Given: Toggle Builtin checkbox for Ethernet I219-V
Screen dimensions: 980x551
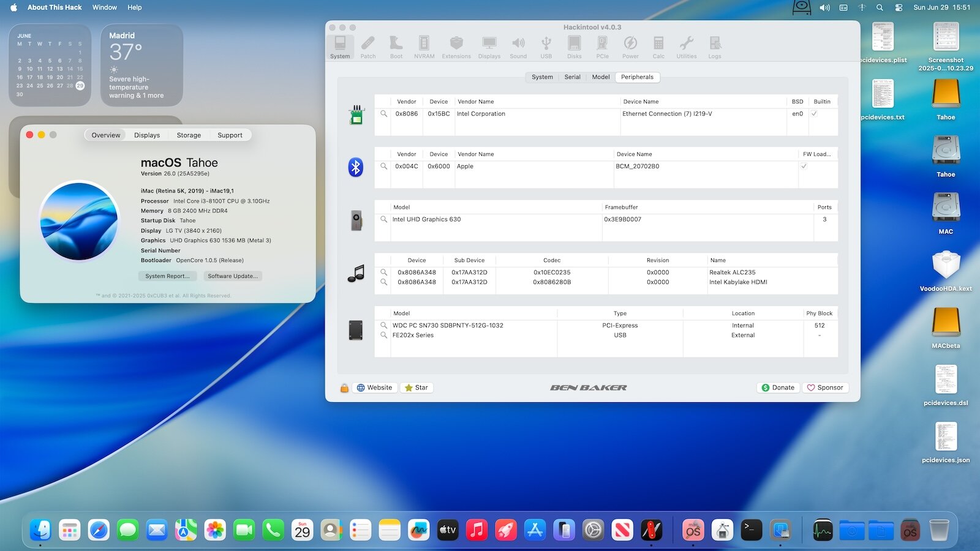Looking at the screenshot, I should click(x=814, y=114).
